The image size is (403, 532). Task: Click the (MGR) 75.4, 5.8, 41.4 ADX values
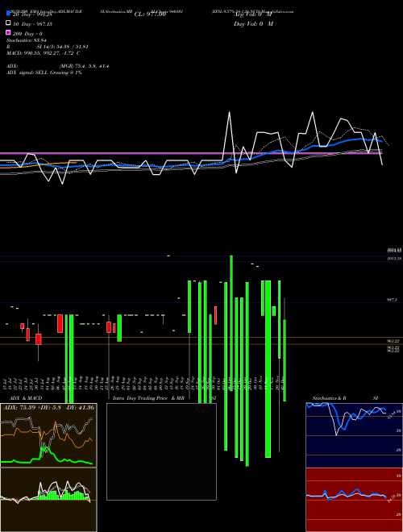point(84,66)
